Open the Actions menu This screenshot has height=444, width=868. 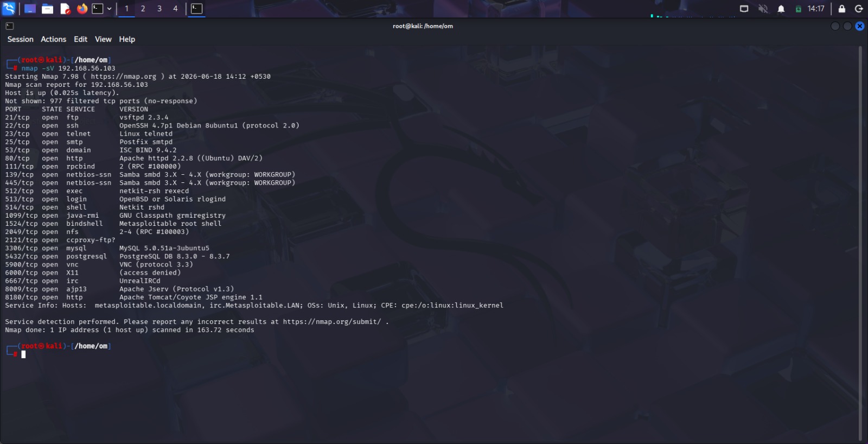(53, 39)
